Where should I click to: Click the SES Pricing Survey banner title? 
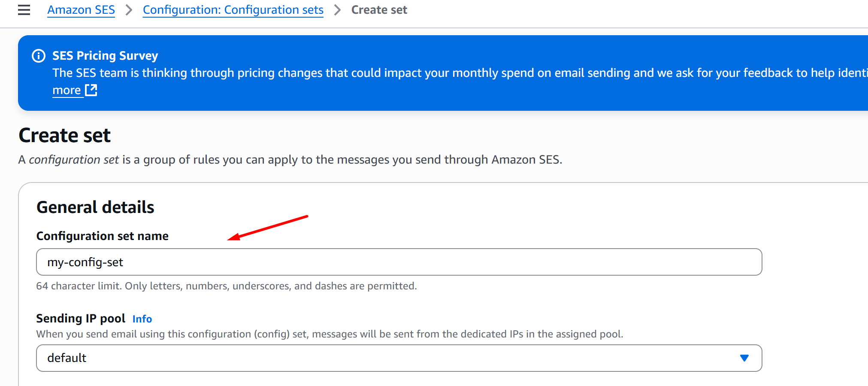[105, 56]
